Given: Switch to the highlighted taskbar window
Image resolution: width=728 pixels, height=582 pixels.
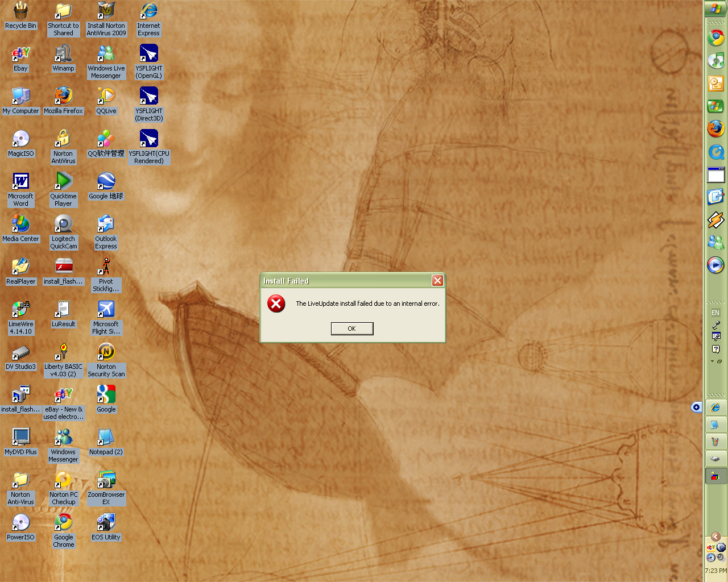Looking at the screenshot, I should (x=715, y=476).
